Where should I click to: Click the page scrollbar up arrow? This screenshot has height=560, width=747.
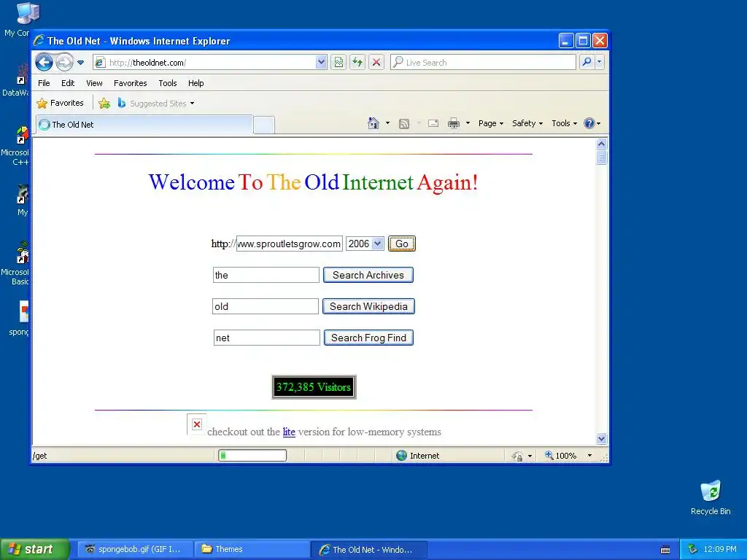(601, 144)
